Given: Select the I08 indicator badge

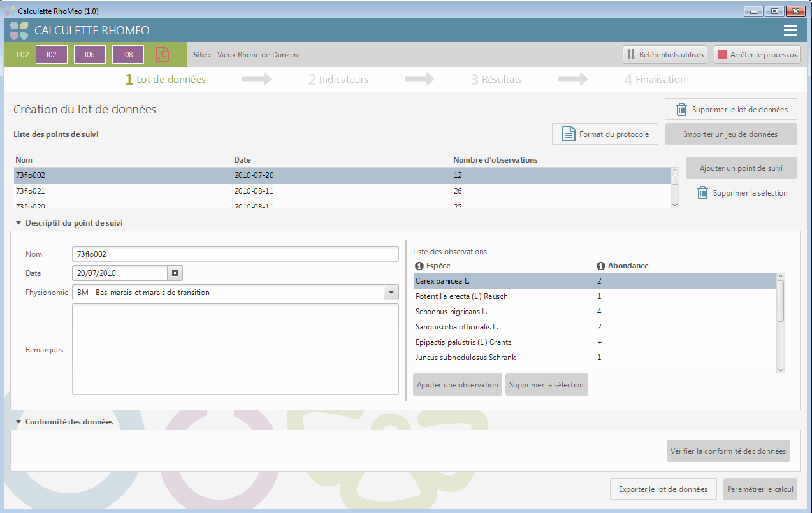Looking at the screenshot, I should (128, 55).
